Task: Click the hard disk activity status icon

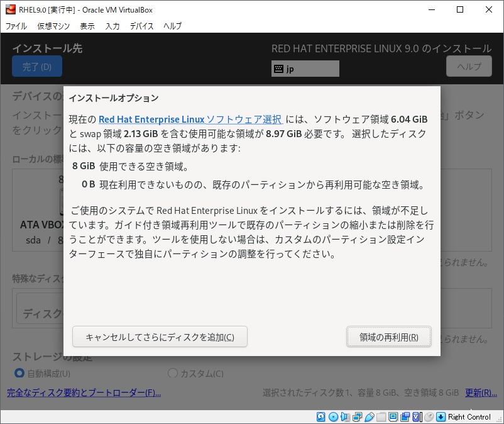Action: [x=320, y=417]
